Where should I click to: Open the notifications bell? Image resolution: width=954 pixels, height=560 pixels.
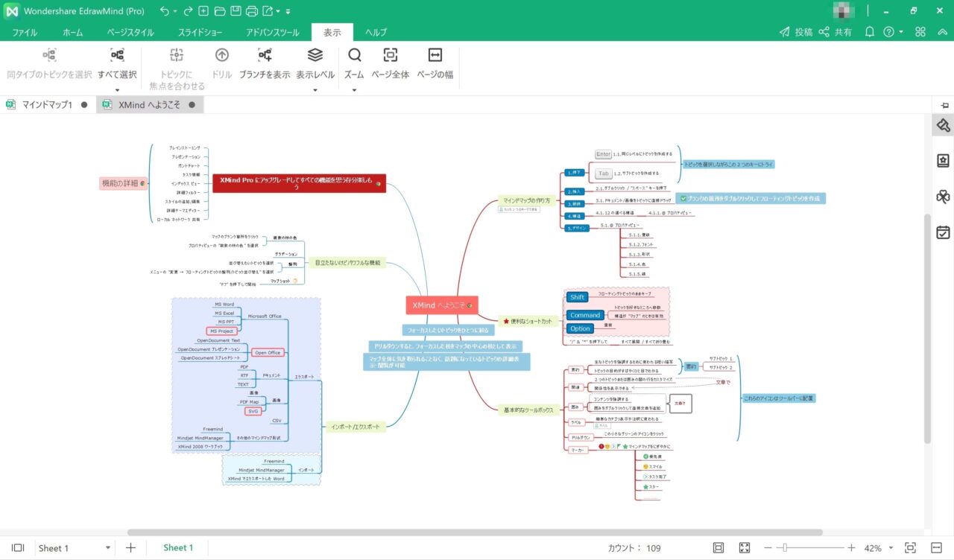(869, 32)
